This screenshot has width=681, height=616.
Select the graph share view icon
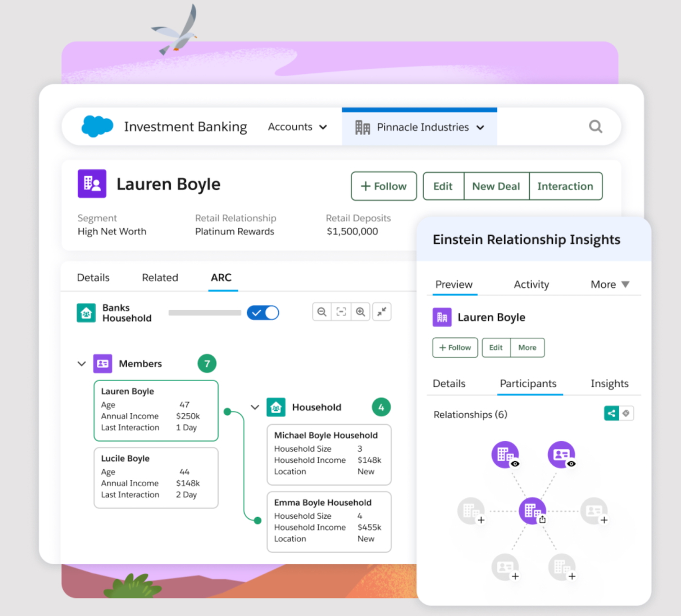click(611, 413)
